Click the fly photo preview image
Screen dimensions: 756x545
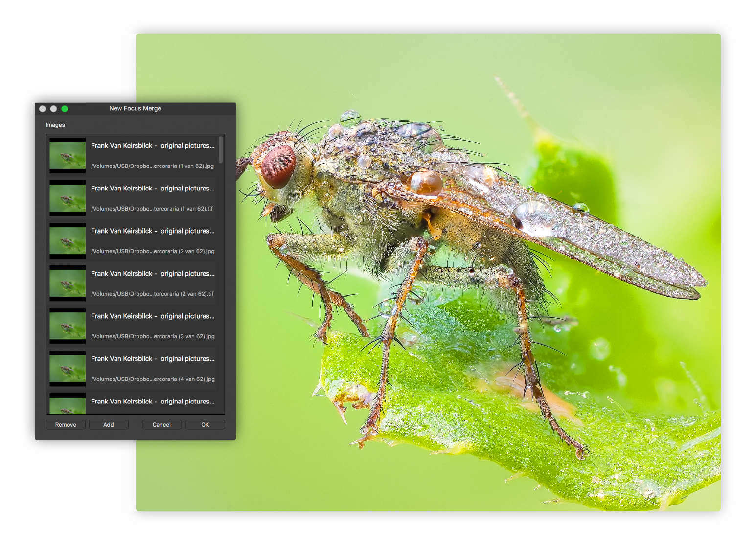(428, 272)
